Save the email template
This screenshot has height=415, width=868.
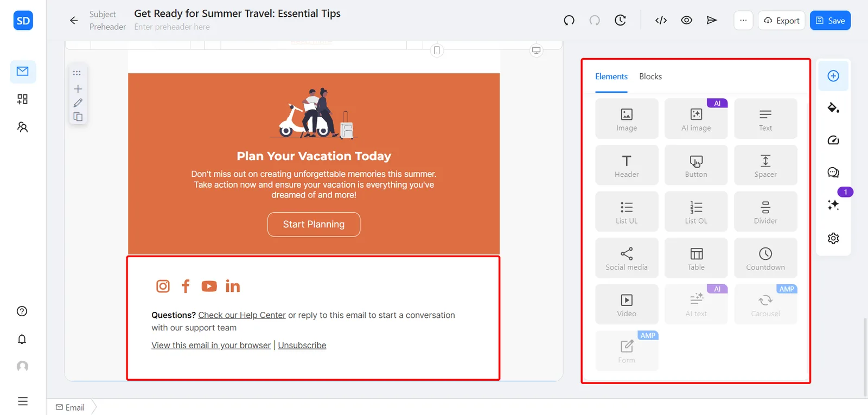[x=830, y=21]
